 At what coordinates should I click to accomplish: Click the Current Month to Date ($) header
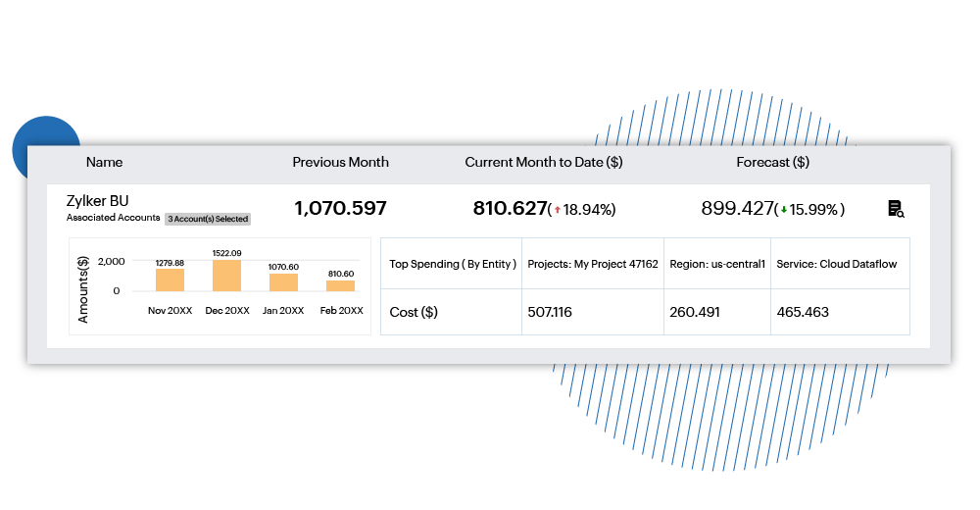point(544,162)
